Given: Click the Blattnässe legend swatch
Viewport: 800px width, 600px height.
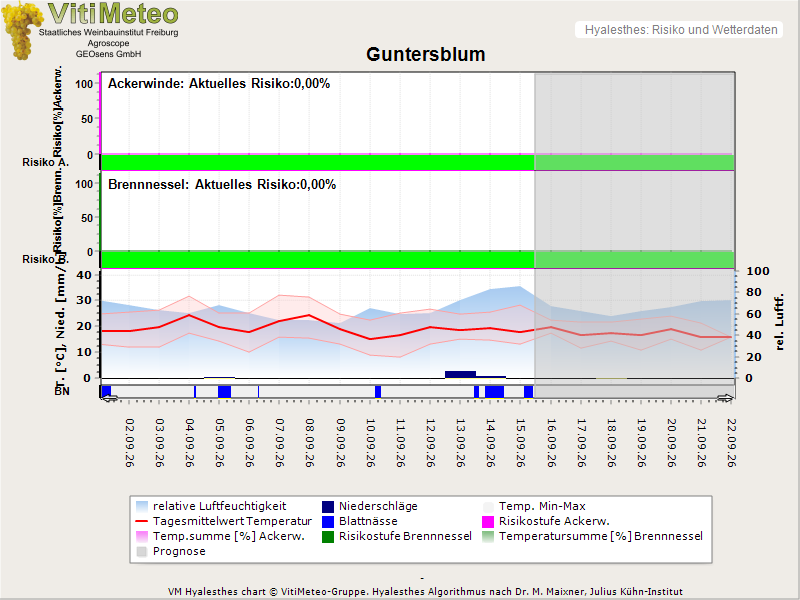Looking at the screenshot, I should (x=328, y=521).
